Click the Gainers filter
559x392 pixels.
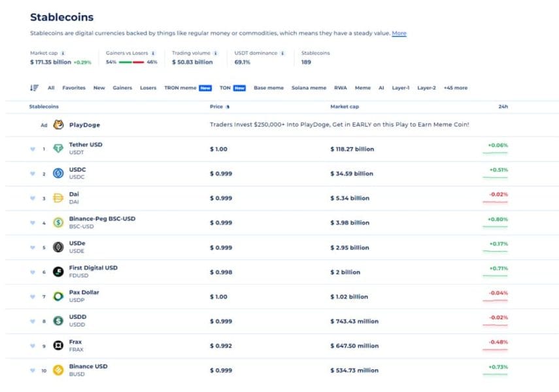(x=122, y=88)
